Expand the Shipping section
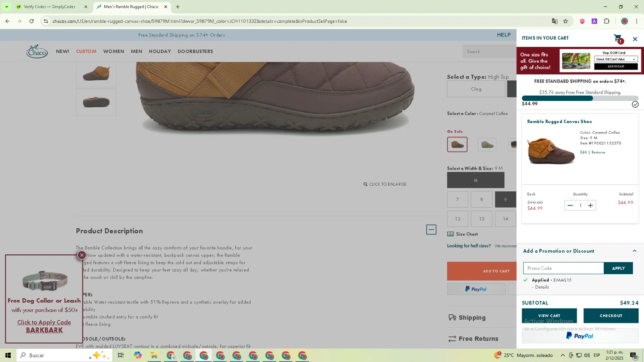The height and width of the screenshot is (362, 644). click(467, 317)
